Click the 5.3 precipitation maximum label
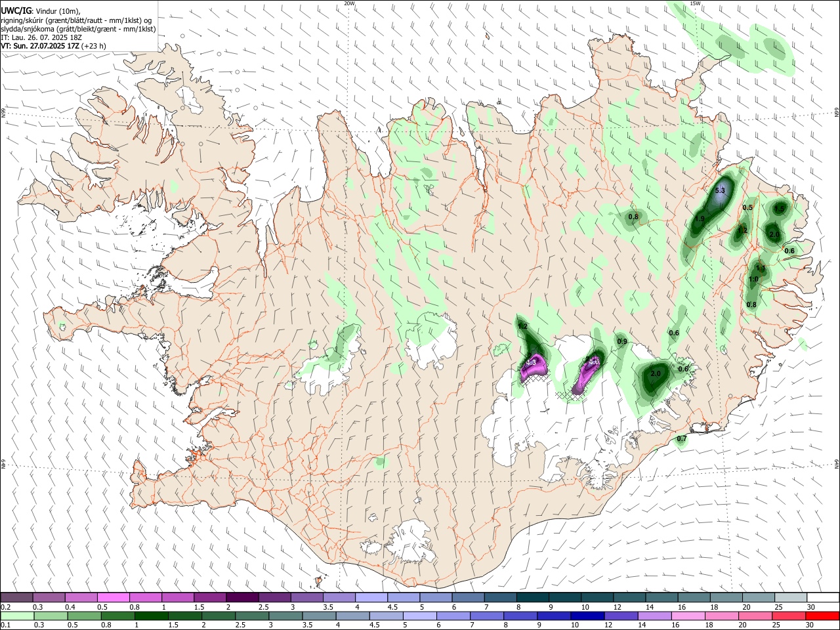 720,190
